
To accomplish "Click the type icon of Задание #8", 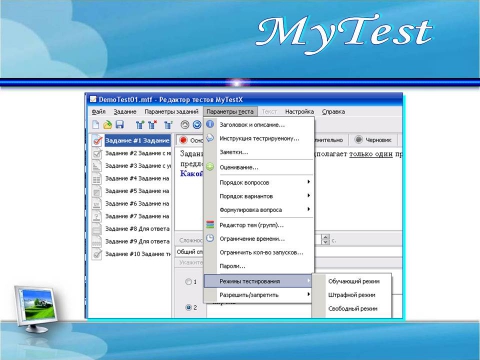I will (97, 229).
